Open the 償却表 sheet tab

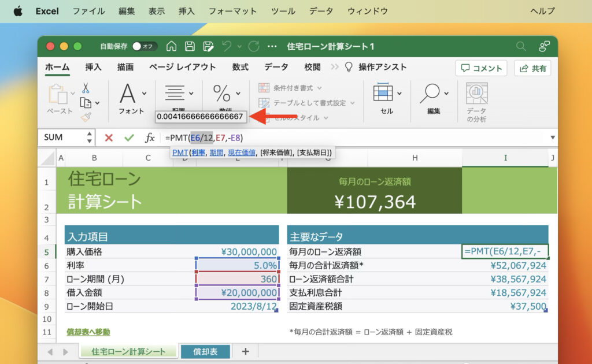click(206, 351)
